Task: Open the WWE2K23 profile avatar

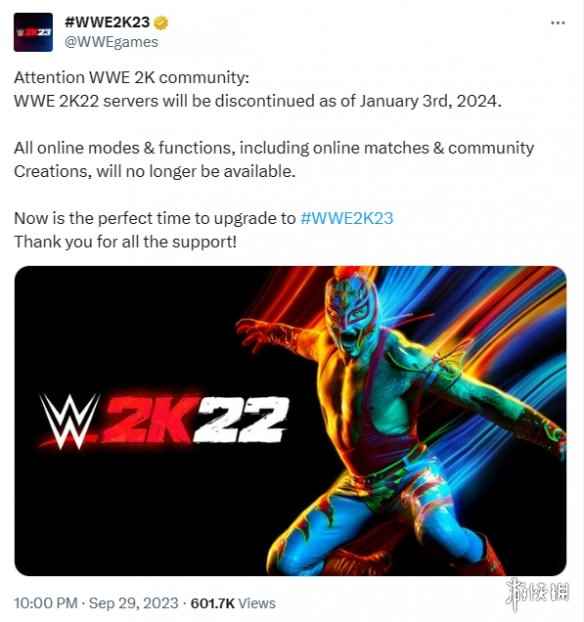Action: (33, 32)
